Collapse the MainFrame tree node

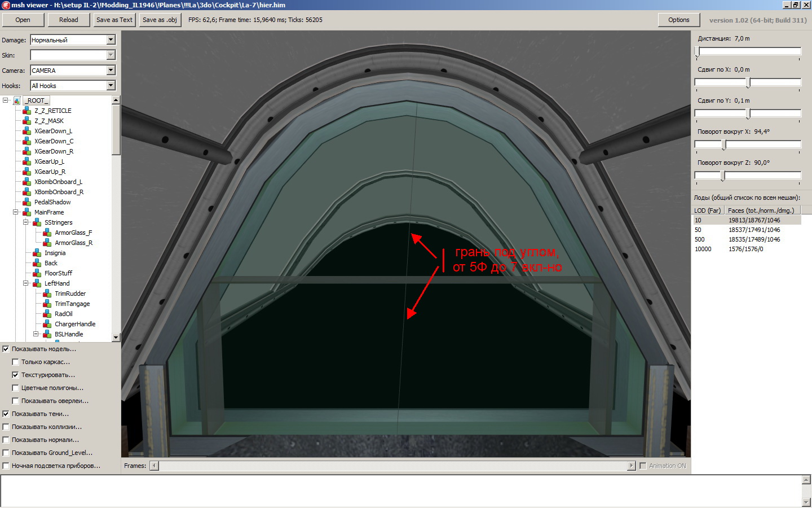coord(16,212)
